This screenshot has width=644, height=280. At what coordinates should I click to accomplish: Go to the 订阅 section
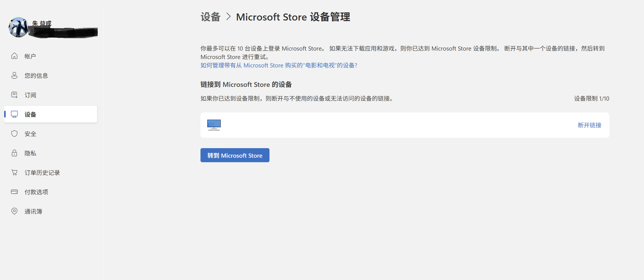(x=51, y=95)
